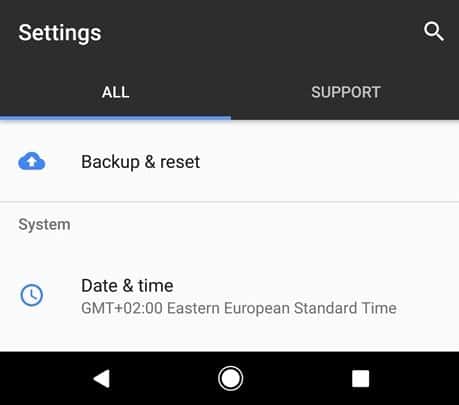
Task: Open search with the magnifying glass icon
Action: coord(434,32)
